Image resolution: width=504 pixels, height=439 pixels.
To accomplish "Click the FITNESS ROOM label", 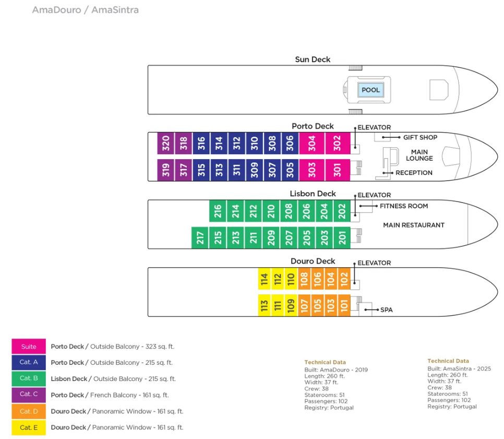I will (x=404, y=206).
